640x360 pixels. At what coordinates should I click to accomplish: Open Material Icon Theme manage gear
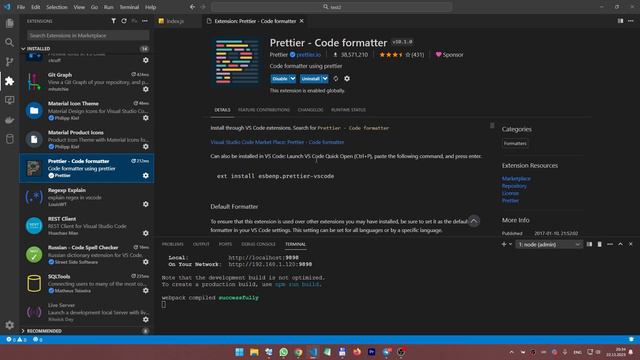[x=146, y=118]
